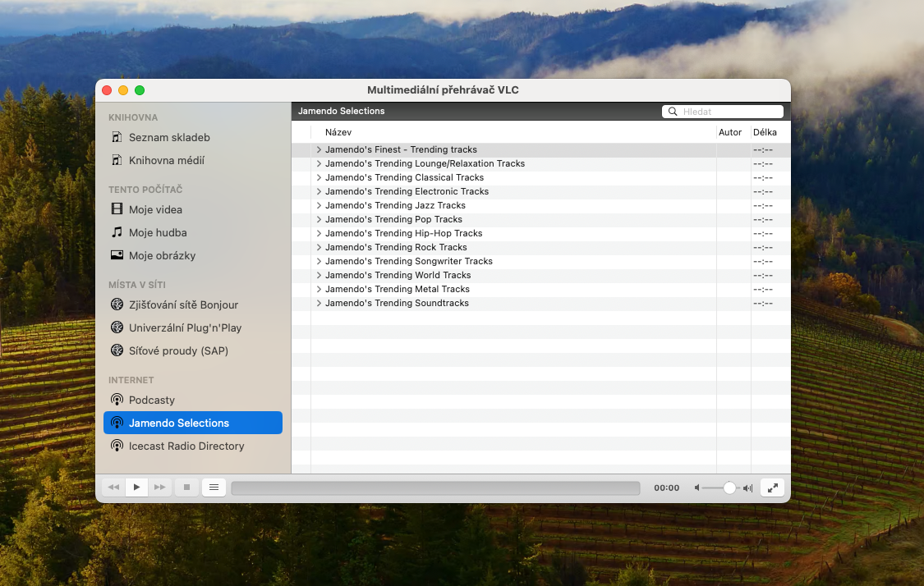
Task: Expand Jamendo's Trending Pop Tracks
Action: click(x=319, y=219)
